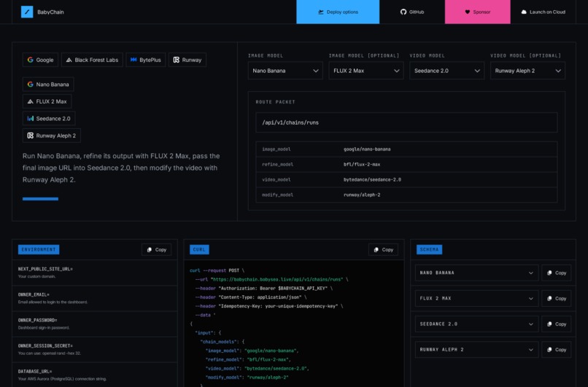Open the GitHub link

click(x=412, y=12)
